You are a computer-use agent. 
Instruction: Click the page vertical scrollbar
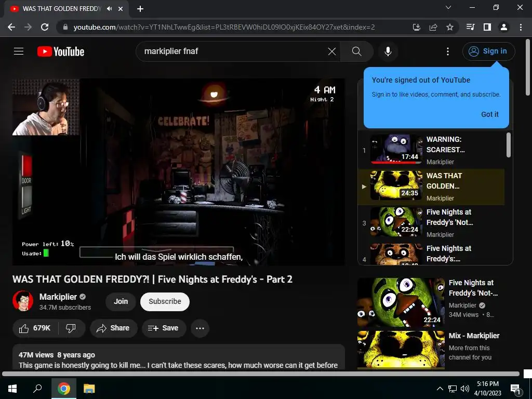pyautogui.click(x=528, y=68)
